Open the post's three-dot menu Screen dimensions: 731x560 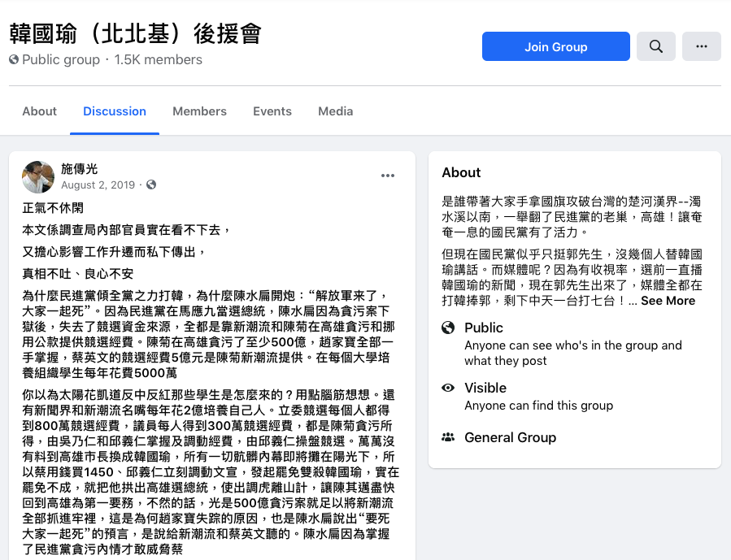388,176
